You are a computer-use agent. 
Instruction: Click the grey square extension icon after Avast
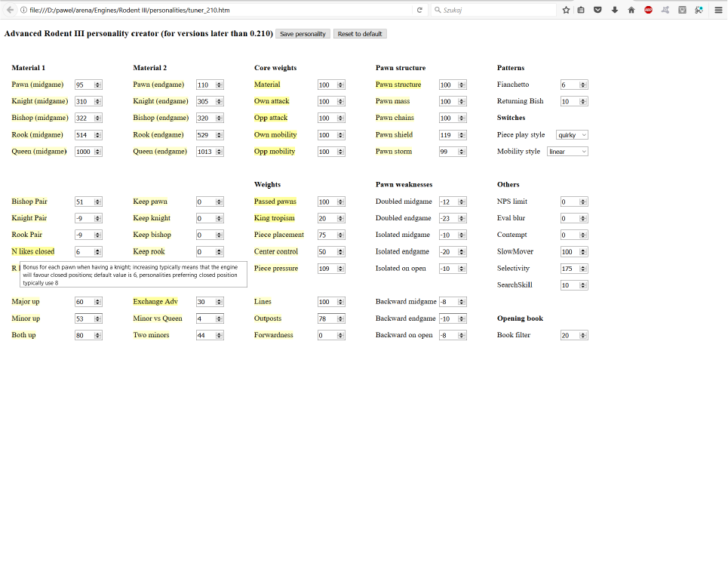(682, 10)
